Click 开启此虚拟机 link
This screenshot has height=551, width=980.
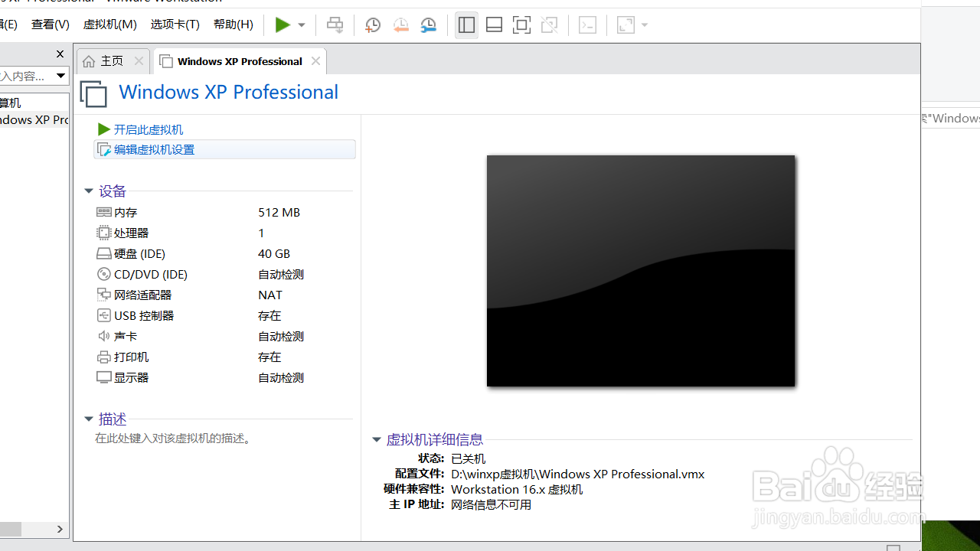pos(149,130)
